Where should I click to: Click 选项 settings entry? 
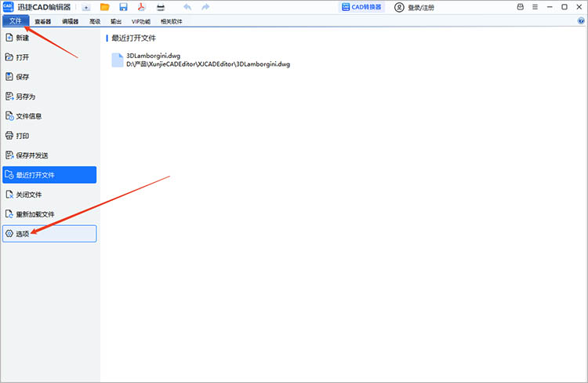pyautogui.click(x=23, y=234)
